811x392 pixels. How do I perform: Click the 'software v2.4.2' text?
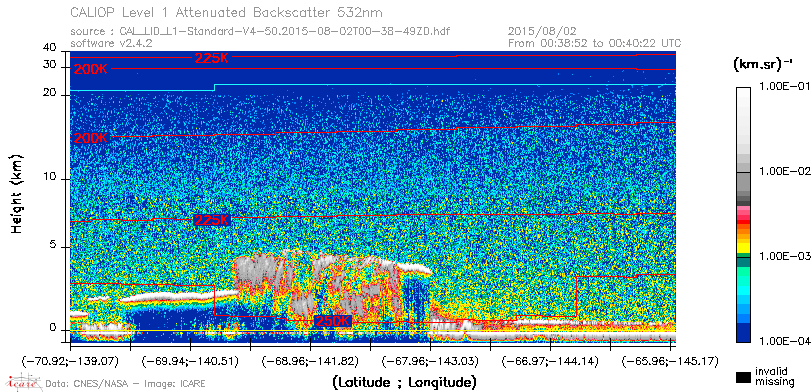pos(111,43)
